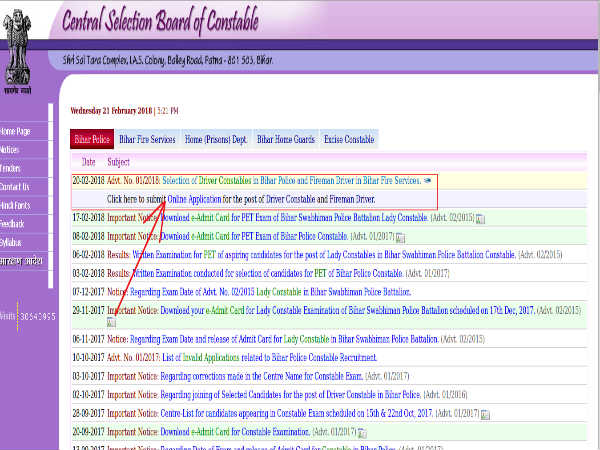This screenshot has height=450, width=600.
Task: Open the Hindi-labelled sidebar item below Syllabus
Action: tap(21, 261)
